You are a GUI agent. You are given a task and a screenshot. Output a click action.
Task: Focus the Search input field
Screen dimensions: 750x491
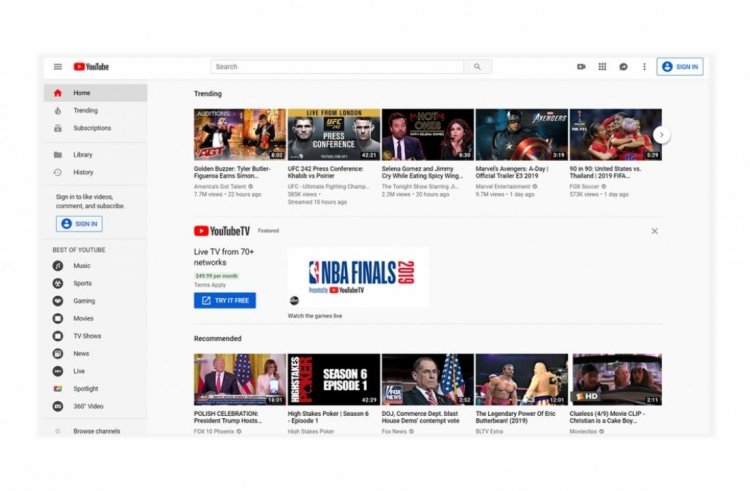(337, 66)
